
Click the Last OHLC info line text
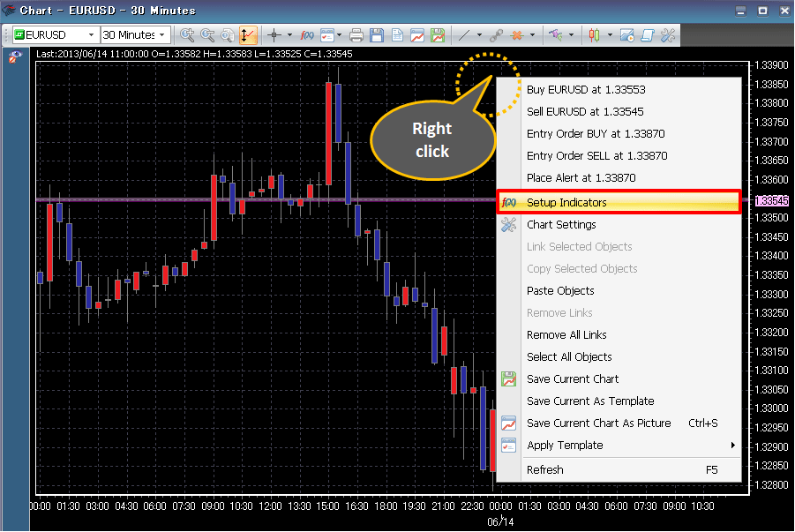tap(194, 54)
